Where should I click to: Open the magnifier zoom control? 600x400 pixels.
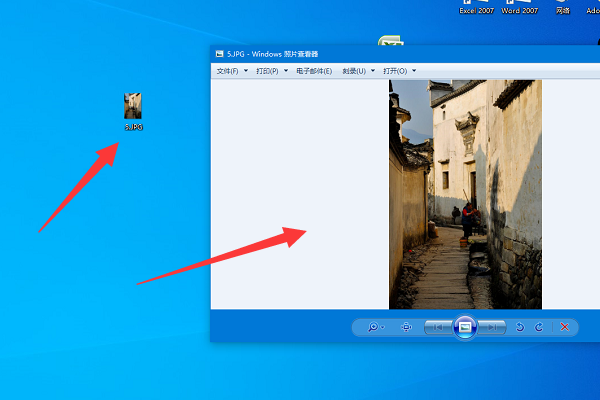375,327
